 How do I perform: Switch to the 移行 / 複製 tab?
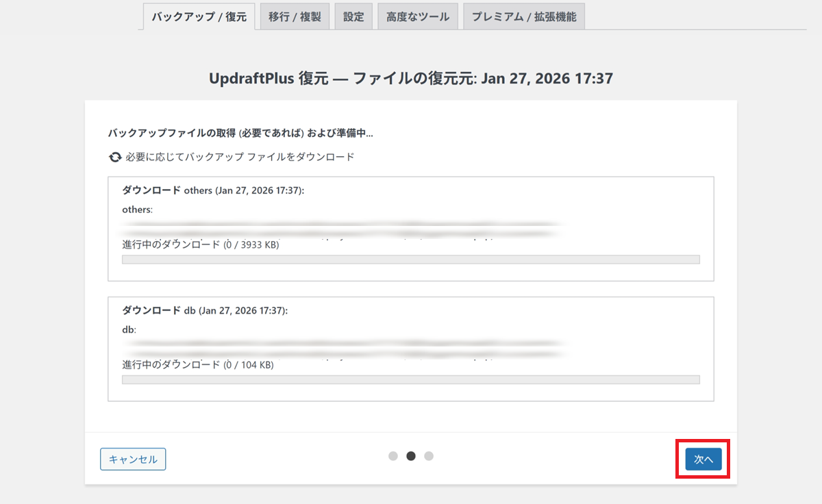[x=295, y=17]
